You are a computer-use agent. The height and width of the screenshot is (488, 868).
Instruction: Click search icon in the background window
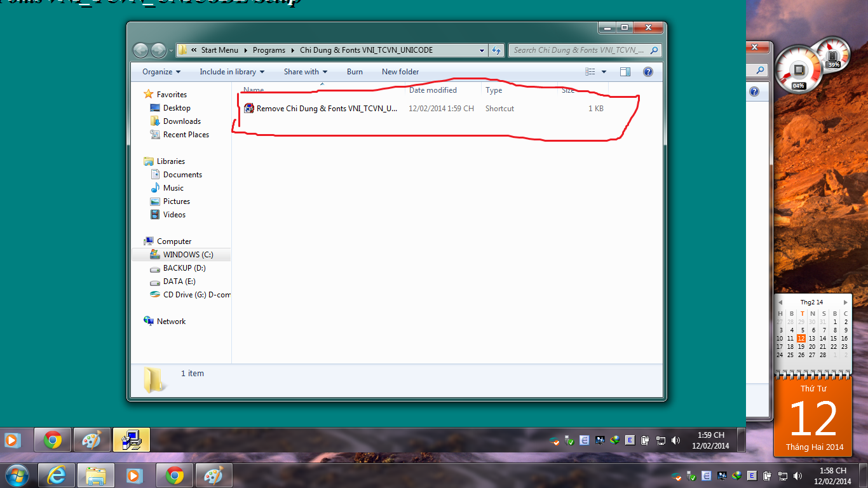point(760,70)
